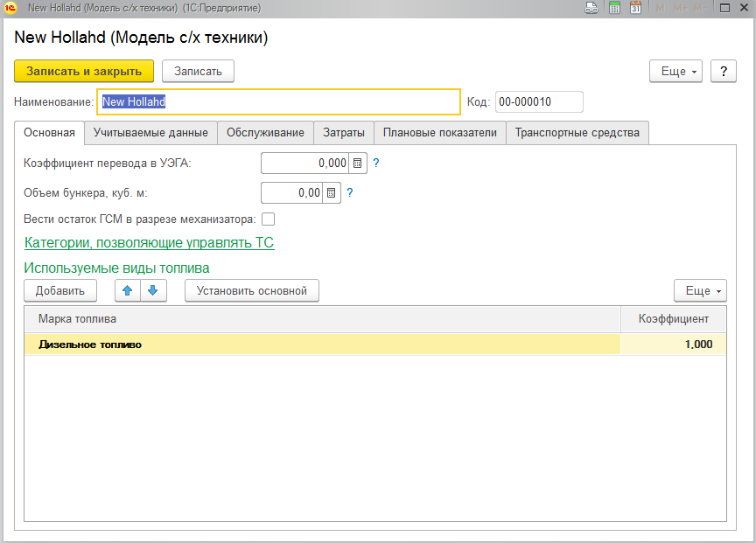Image resolution: width=756 pixels, height=543 pixels.
Task: Save the record with Записать
Action: pyautogui.click(x=198, y=72)
